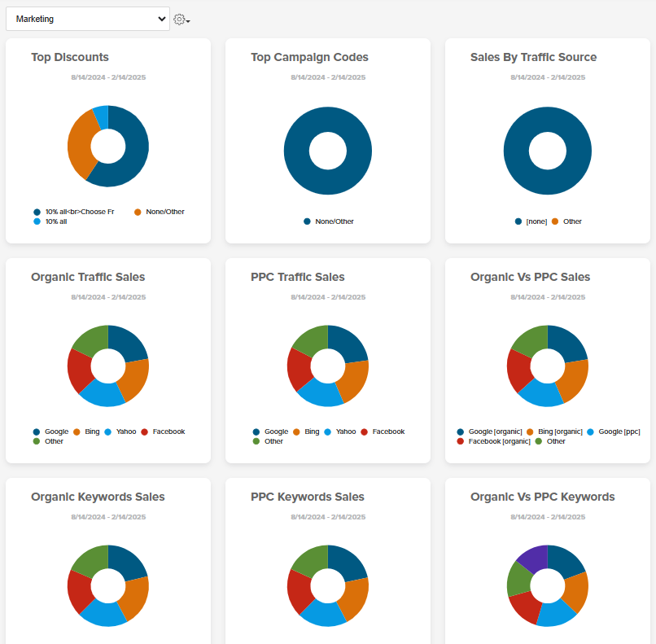Click orange slice in Organic Vs PPC Keywords
The height and width of the screenshot is (644, 656).
575,592
